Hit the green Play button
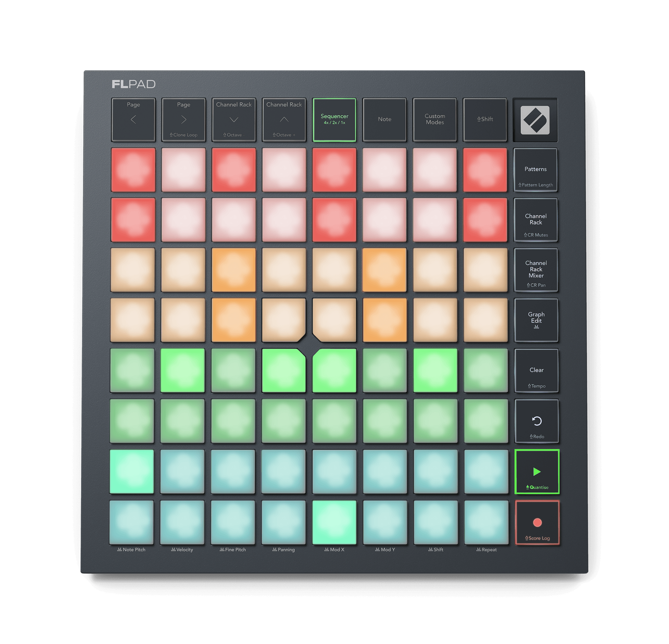Image resolution: width=669 pixels, height=644 pixels. pyautogui.click(x=537, y=471)
